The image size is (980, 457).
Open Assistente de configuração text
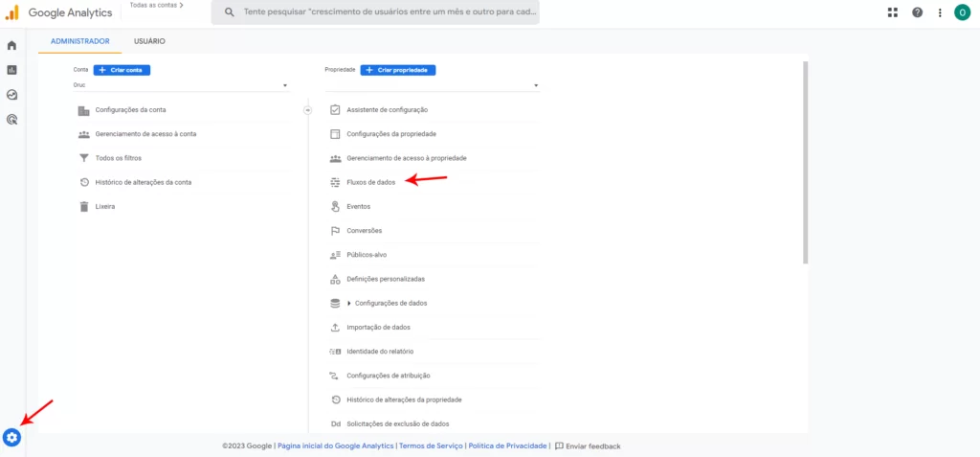388,110
